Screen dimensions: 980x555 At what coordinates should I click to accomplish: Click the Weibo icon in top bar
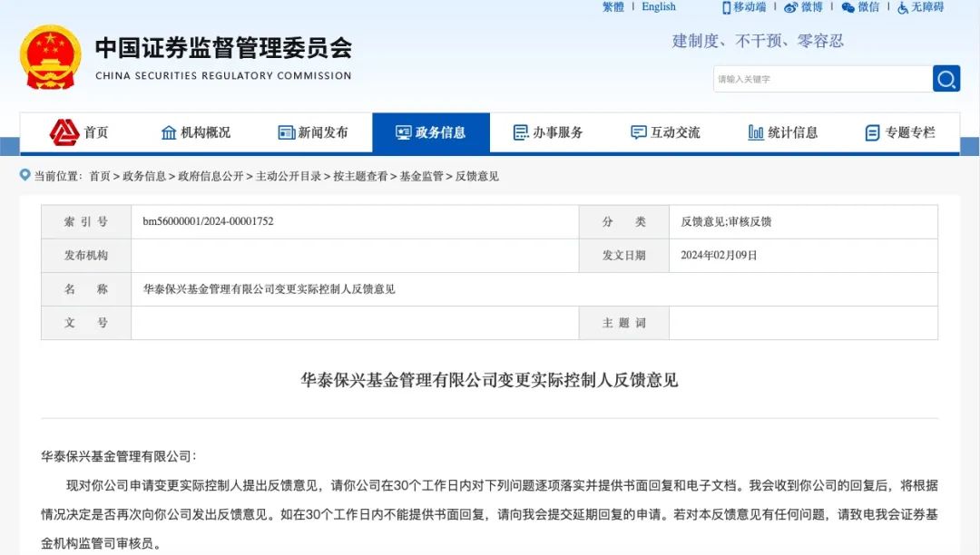click(x=790, y=7)
